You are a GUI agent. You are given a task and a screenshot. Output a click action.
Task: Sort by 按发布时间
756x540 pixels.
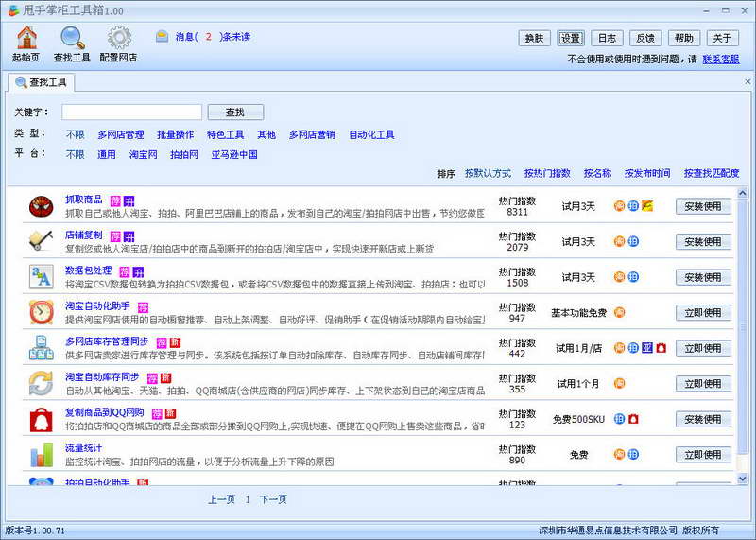coord(647,173)
